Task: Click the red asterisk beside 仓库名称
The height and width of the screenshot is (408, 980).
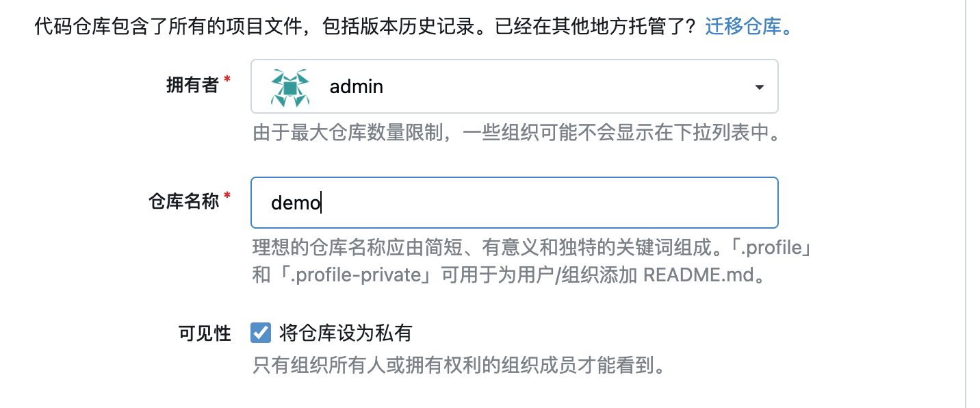Action: tap(227, 196)
